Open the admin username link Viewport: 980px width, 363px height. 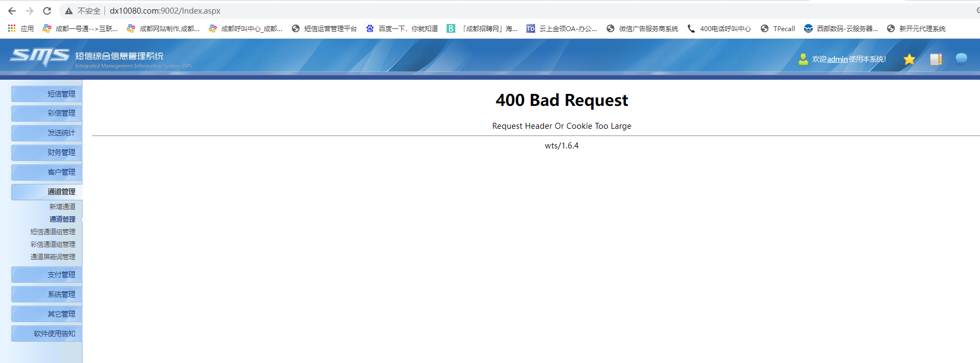[837, 59]
